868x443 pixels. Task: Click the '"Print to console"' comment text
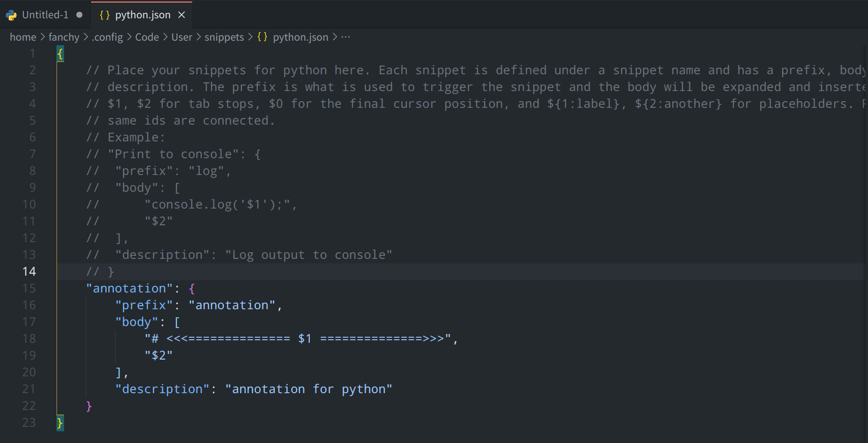pyautogui.click(x=173, y=154)
